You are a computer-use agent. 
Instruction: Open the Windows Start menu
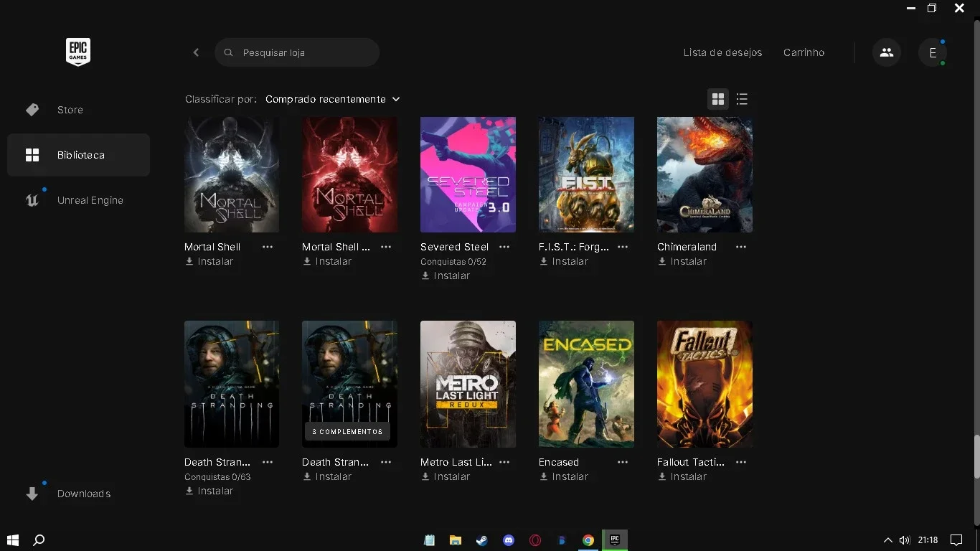point(12,540)
